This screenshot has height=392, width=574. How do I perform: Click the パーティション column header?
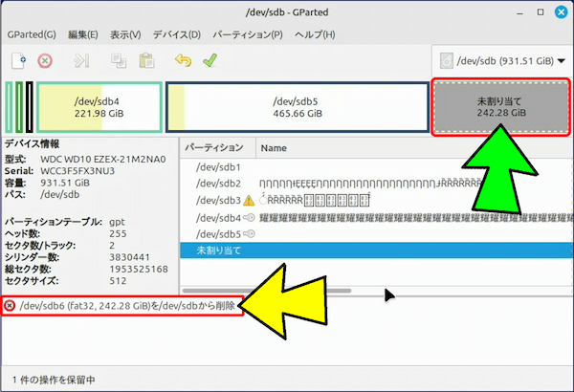pos(216,148)
